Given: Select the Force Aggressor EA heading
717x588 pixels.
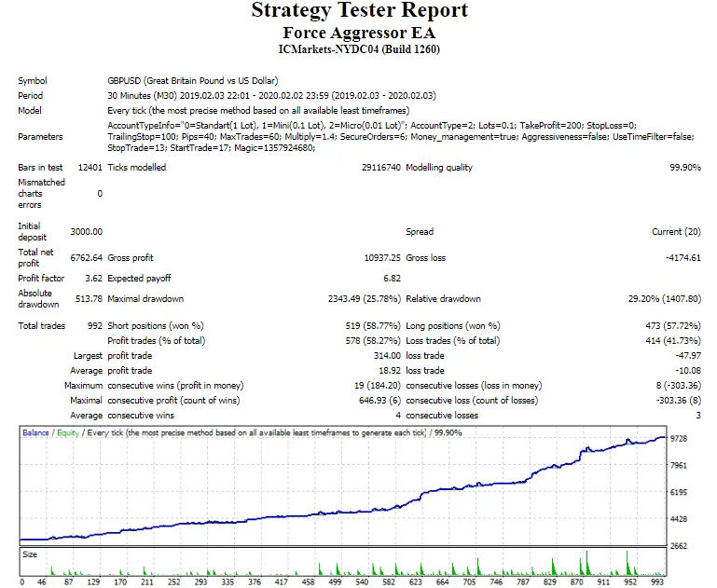Looking at the screenshot, I should click(359, 32).
